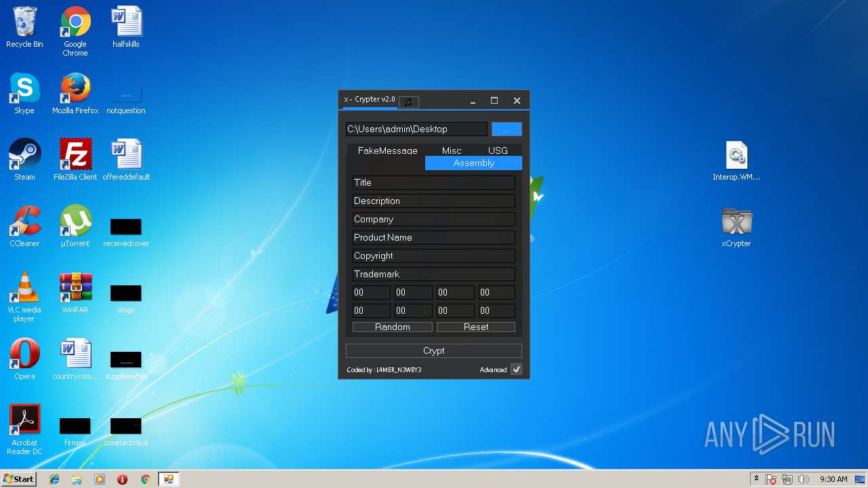Click the music note icon in Crypter title bar
The height and width of the screenshot is (488, 868).
[x=408, y=102]
